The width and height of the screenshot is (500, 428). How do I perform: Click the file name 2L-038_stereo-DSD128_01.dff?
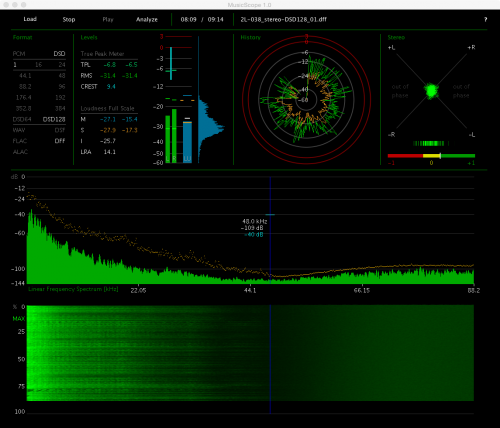click(x=283, y=20)
